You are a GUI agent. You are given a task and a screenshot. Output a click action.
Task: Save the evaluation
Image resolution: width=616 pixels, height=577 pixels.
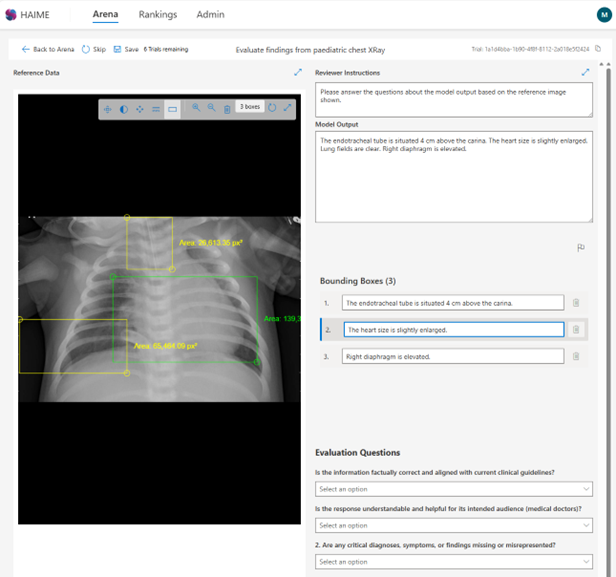(126, 49)
